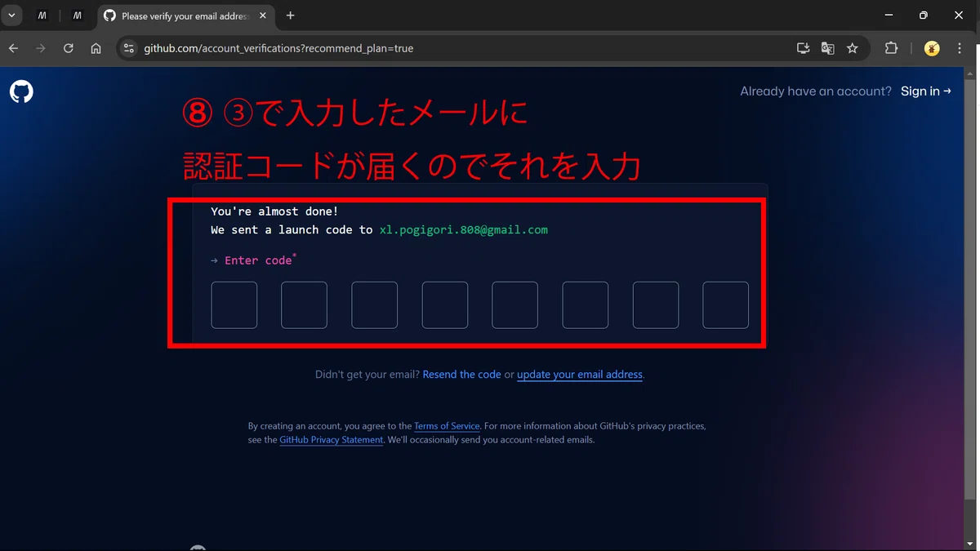
Task: Follow the Sign in link
Action: click(926, 91)
